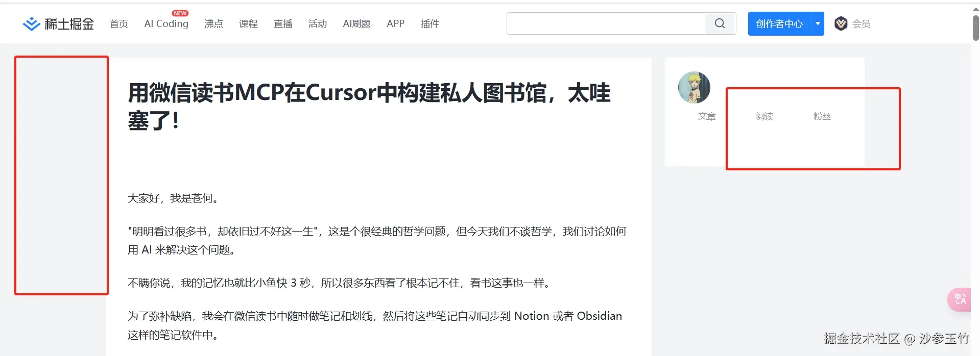Focus the header search input box

pos(606,23)
